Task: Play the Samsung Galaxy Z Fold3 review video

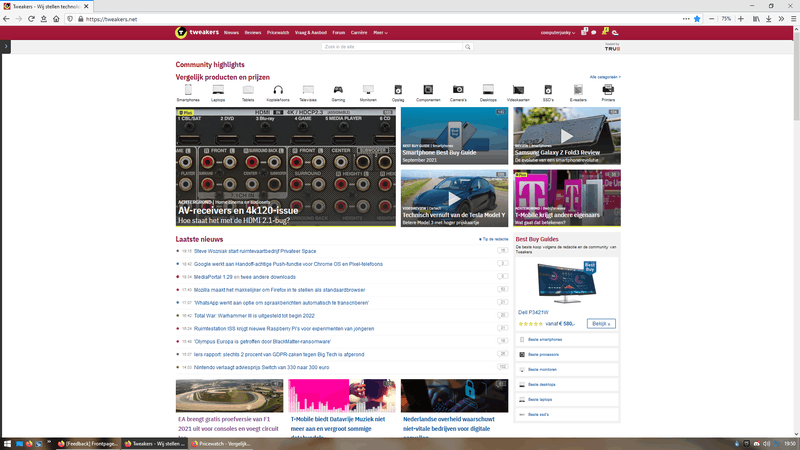Action: (x=567, y=136)
